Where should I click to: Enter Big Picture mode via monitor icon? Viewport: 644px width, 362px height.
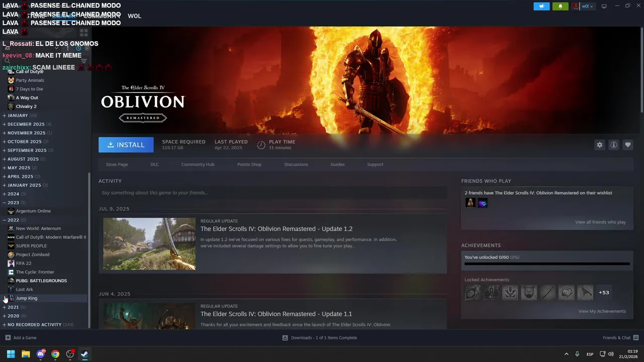tap(604, 7)
